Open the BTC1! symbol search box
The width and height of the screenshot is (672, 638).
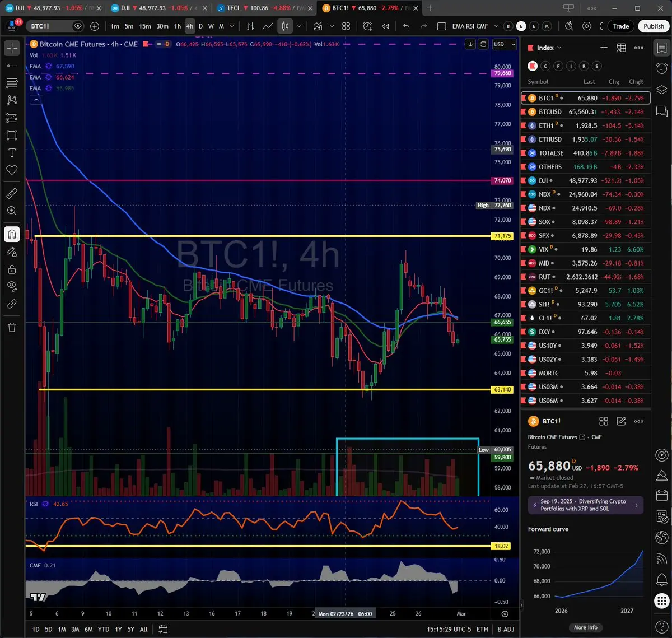point(55,26)
